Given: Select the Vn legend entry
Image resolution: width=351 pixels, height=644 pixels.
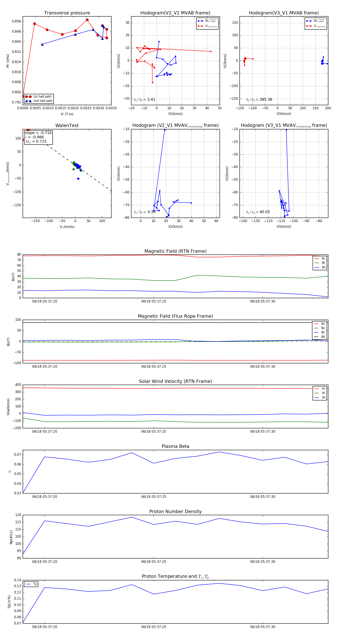Looking at the screenshot, I should 320,398.
